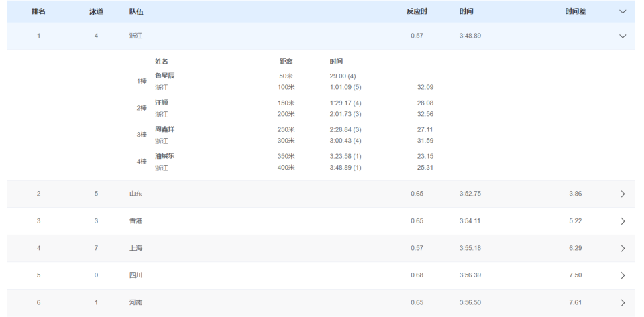Click the 200米 split 2:01.73 (3)
644x317 pixels.
coord(345,114)
